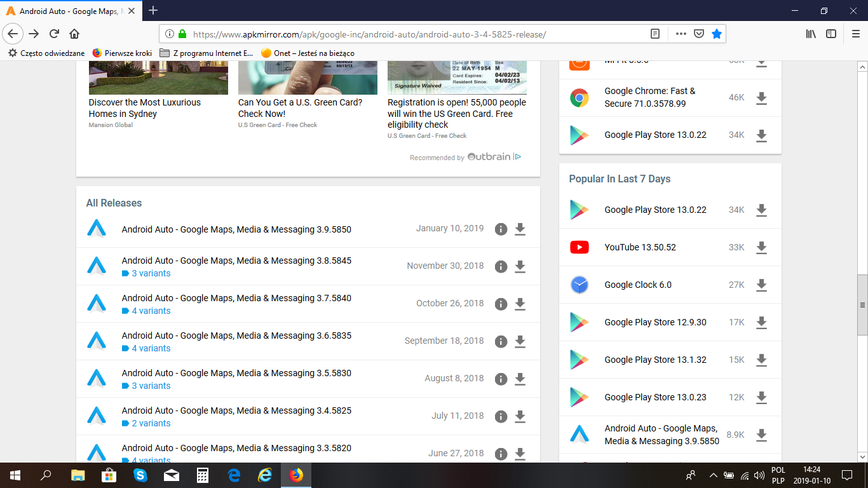
Task: Reload the current page
Action: click(x=54, y=34)
